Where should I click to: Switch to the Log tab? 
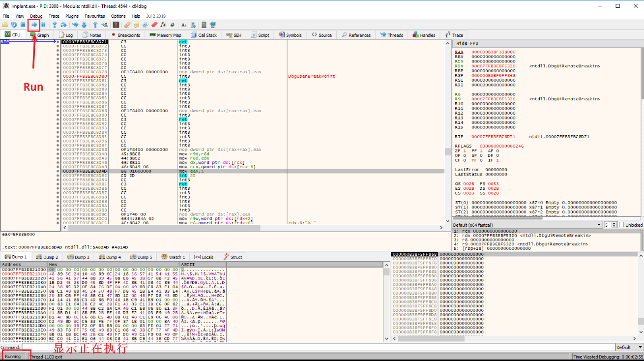click(x=66, y=35)
